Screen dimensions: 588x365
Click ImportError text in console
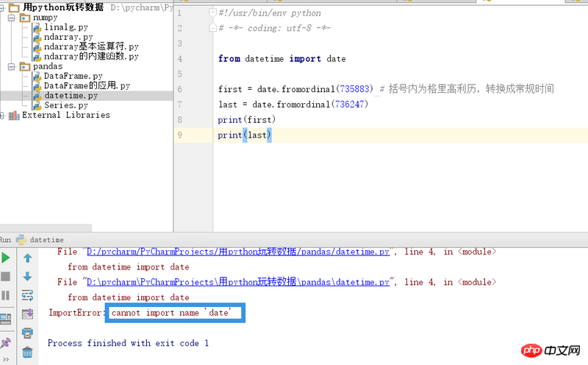[x=75, y=313]
